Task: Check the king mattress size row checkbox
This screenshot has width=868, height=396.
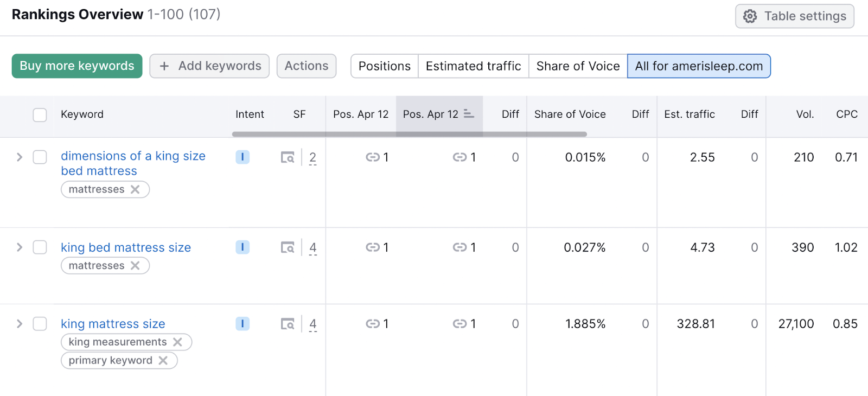Action: pyautogui.click(x=40, y=324)
